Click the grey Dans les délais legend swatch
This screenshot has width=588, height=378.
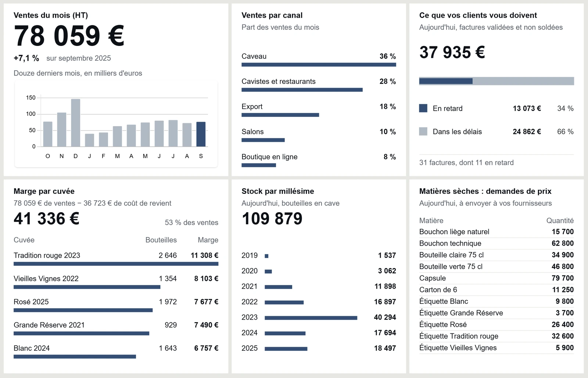click(423, 131)
